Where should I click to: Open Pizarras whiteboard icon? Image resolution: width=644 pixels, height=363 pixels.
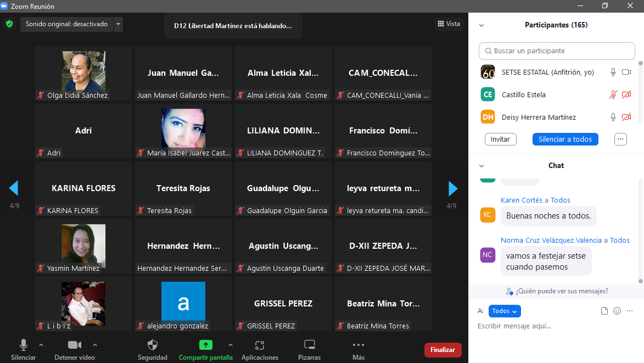(x=310, y=345)
